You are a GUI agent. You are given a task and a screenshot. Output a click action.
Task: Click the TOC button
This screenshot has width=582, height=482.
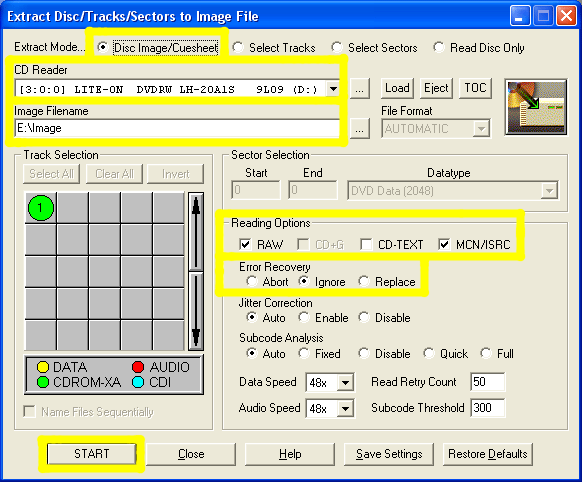point(475,88)
